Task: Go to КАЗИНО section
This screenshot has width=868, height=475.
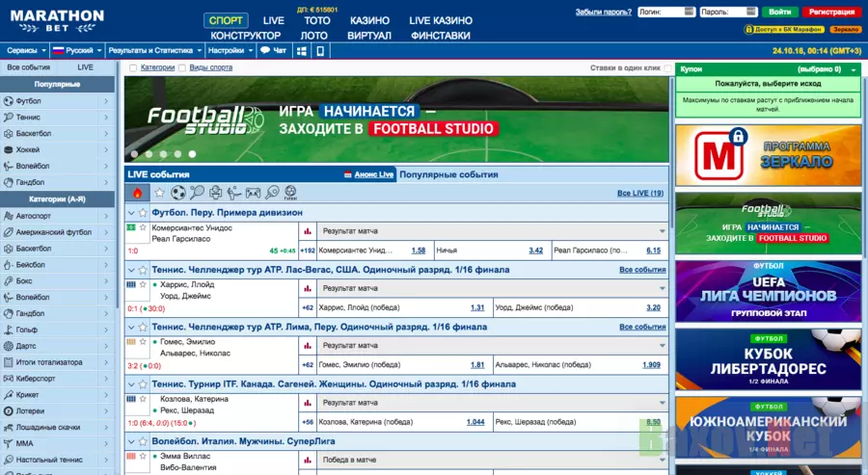Action: click(x=369, y=20)
